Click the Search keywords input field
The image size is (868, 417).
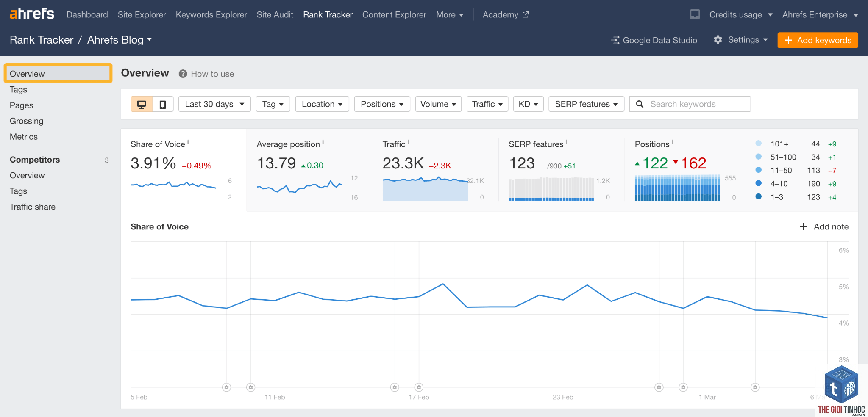[x=690, y=104]
